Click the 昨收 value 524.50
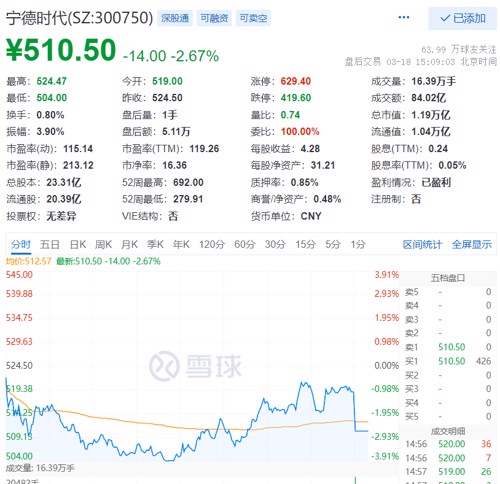Screen dimensions: 500x484 click(167, 98)
